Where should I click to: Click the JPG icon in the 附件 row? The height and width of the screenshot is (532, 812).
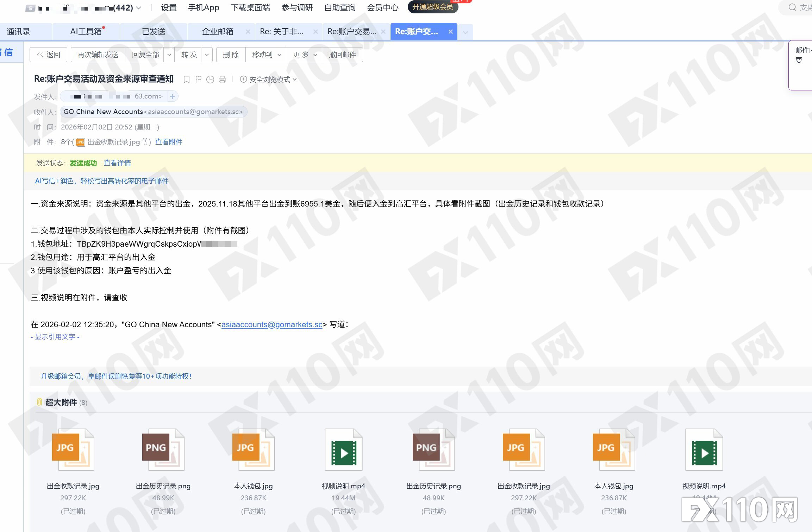[80, 142]
